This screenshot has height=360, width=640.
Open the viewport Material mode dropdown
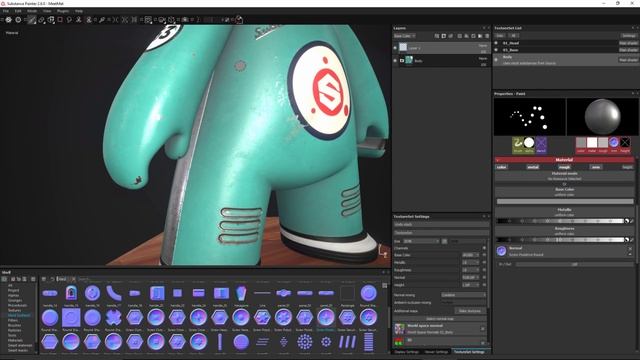[12, 33]
